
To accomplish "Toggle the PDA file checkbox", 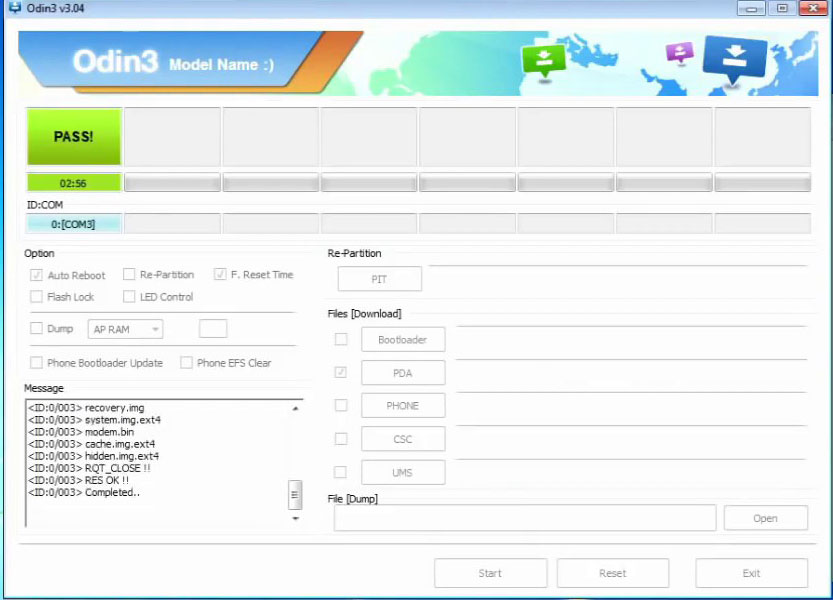I will tap(341, 373).
